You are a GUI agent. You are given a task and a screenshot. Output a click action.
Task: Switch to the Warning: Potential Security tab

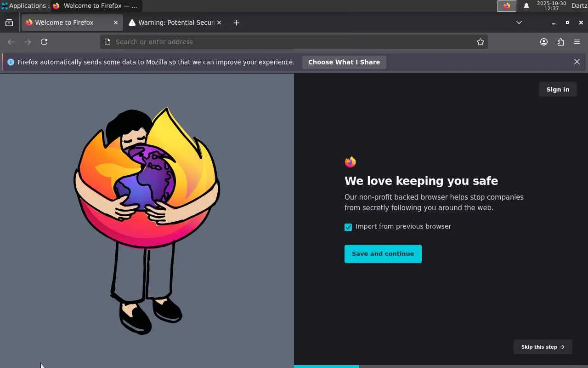(x=175, y=23)
